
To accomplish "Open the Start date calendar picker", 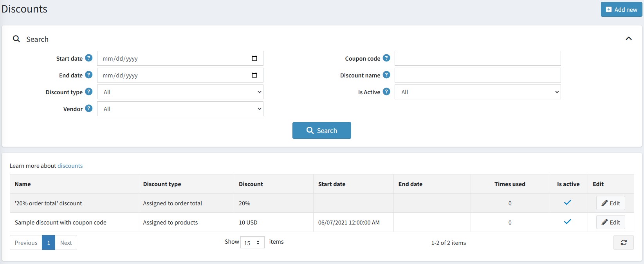I will [254, 58].
